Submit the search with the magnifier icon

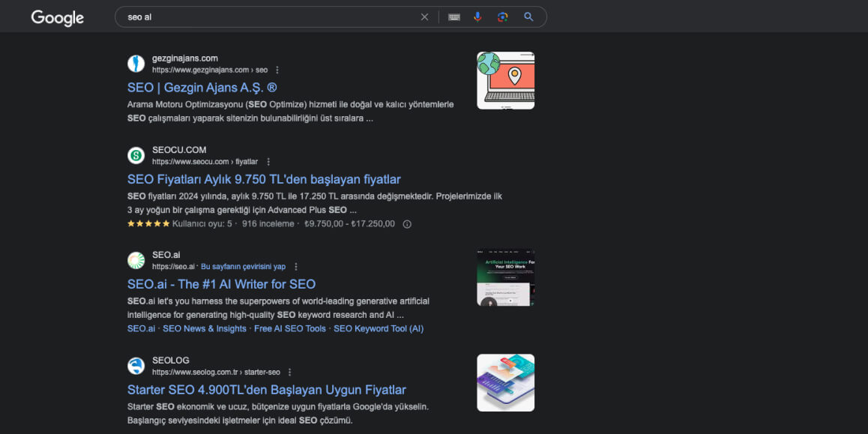click(528, 17)
